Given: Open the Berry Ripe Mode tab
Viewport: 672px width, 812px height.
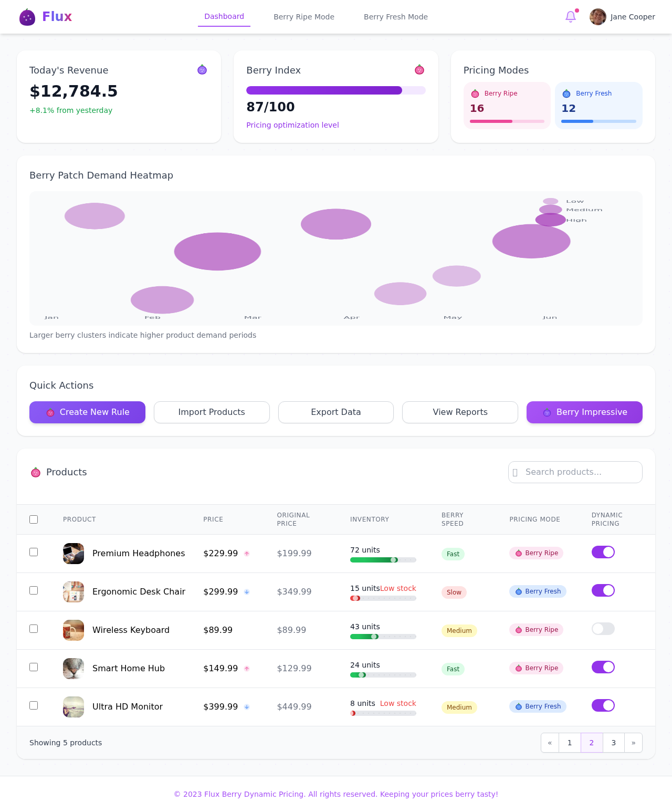Looking at the screenshot, I should click(303, 17).
